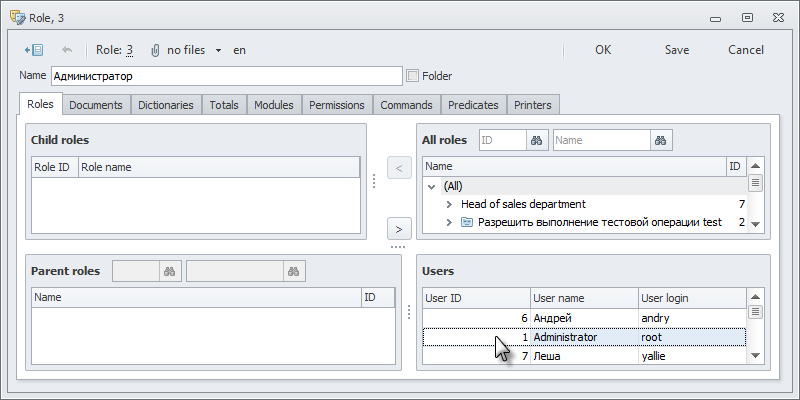Click the Save button
This screenshot has height=400, width=800.
pyautogui.click(x=677, y=49)
